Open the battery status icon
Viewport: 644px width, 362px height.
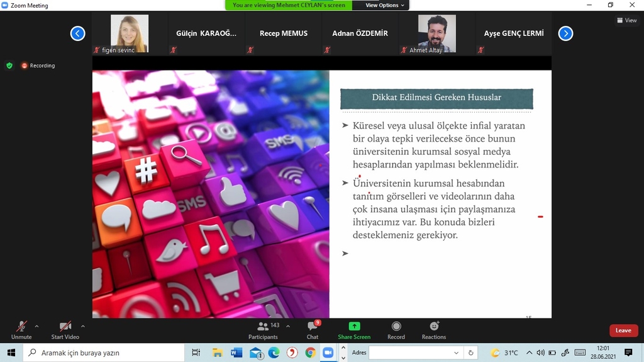552,353
